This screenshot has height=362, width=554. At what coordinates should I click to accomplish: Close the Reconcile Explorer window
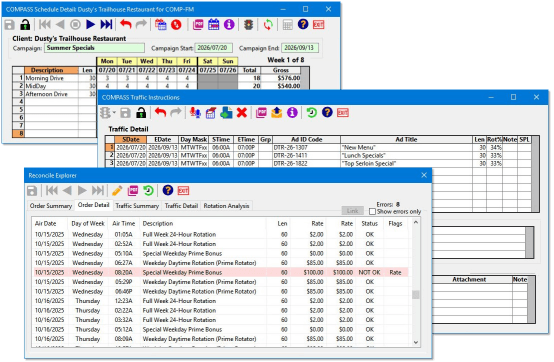click(424, 175)
